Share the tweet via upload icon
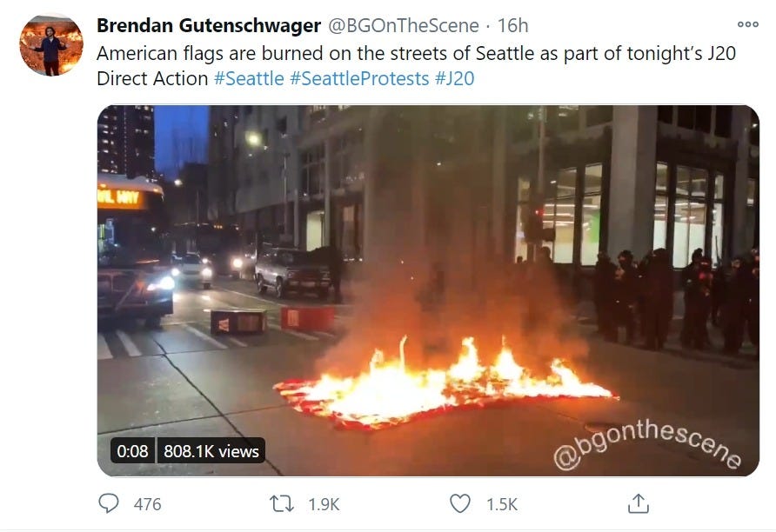The width and height of the screenshot is (776, 532). (638, 503)
